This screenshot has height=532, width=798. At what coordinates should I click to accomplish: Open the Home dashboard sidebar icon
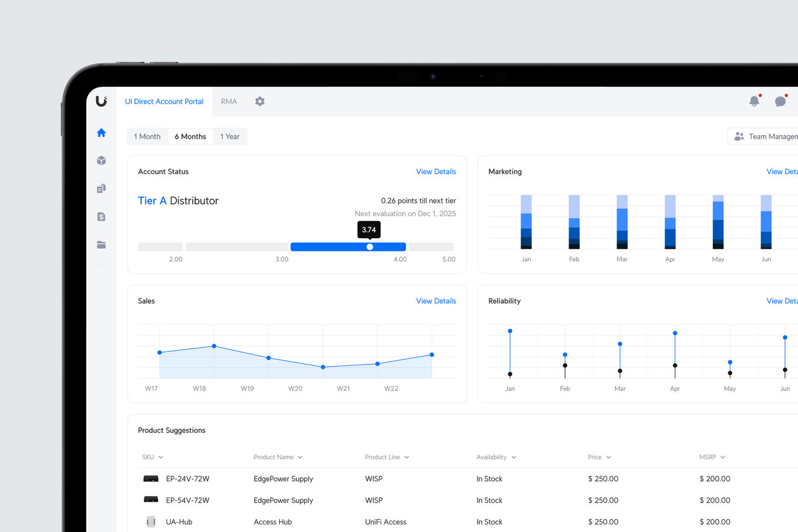pyautogui.click(x=101, y=133)
